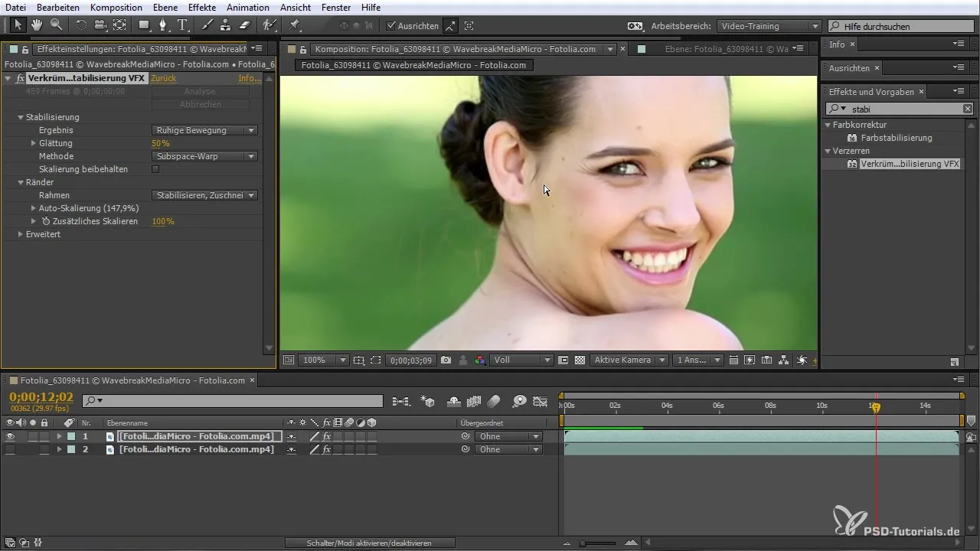The width and height of the screenshot is (980, 551).
Task: Click Schalter/Modi aktivieren/deaktivieren button
Action: 369,543
